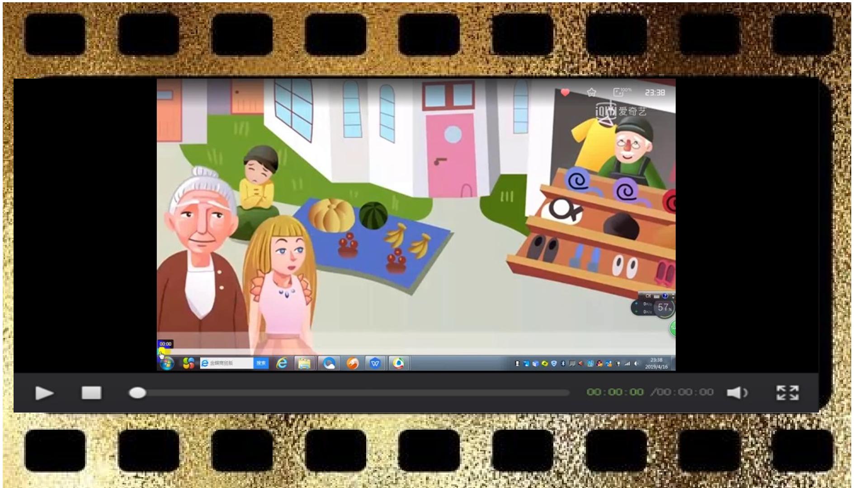The height and width of the screenshot is (488, 868).
Task: Mute the player volume speaker icon
Action: [x=736, y=393]
